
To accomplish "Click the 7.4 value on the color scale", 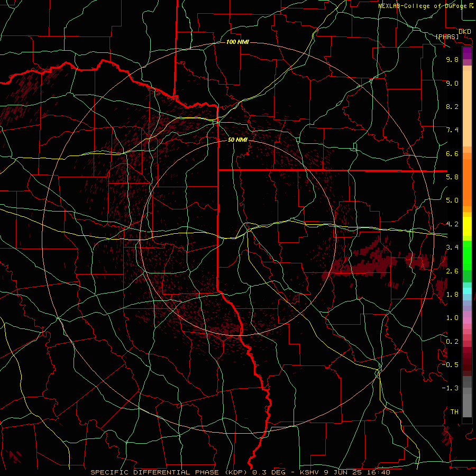I will (x=452, y=130).
